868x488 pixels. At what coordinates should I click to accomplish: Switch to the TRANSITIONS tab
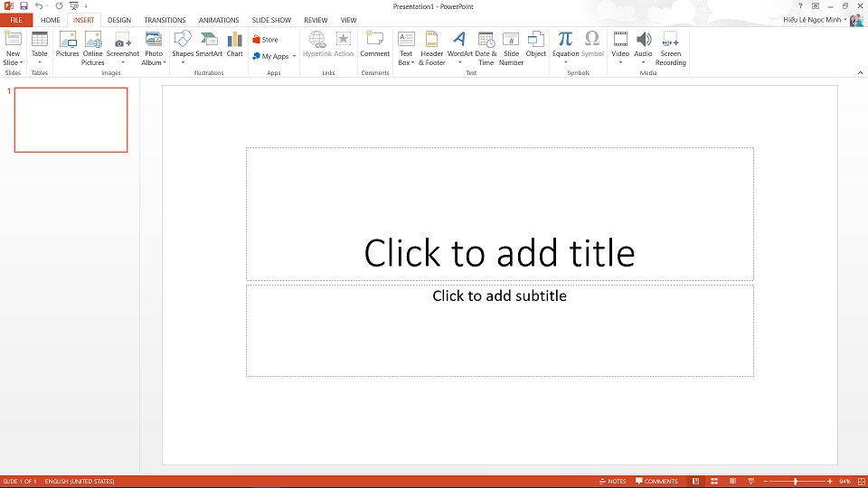coord(165,20)
